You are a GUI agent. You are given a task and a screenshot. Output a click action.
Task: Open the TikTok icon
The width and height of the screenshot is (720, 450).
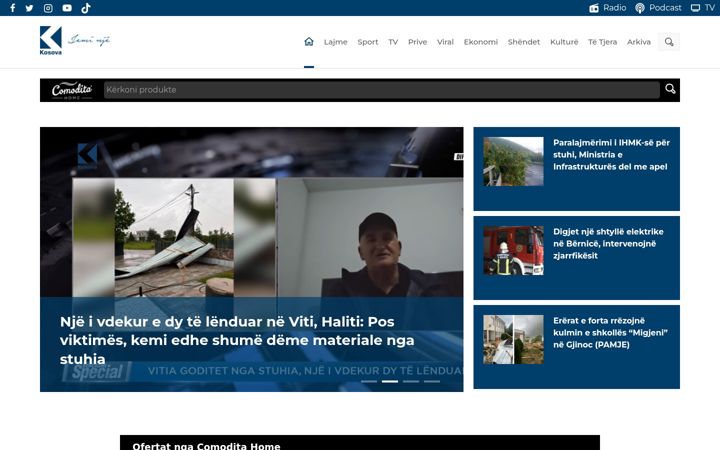(x=86, y=8)
